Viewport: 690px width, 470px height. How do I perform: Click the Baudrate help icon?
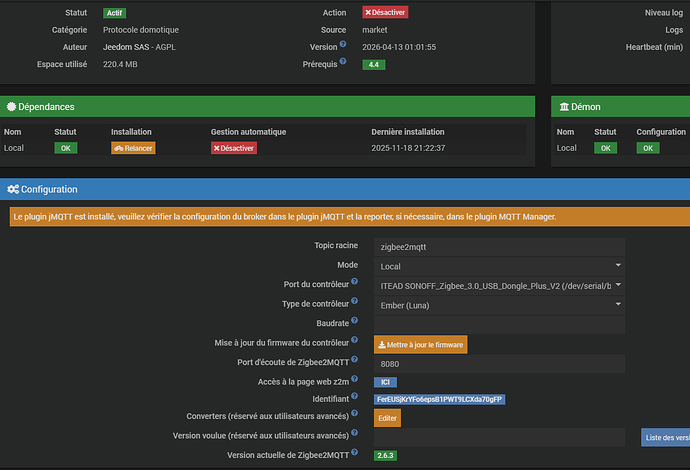[354, 320]
